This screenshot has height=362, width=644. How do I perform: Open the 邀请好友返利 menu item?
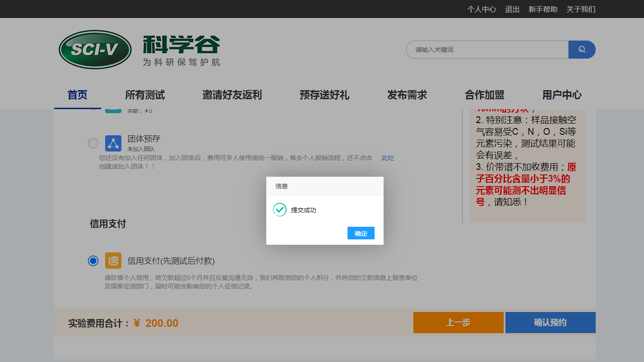[x=232, y=95]
